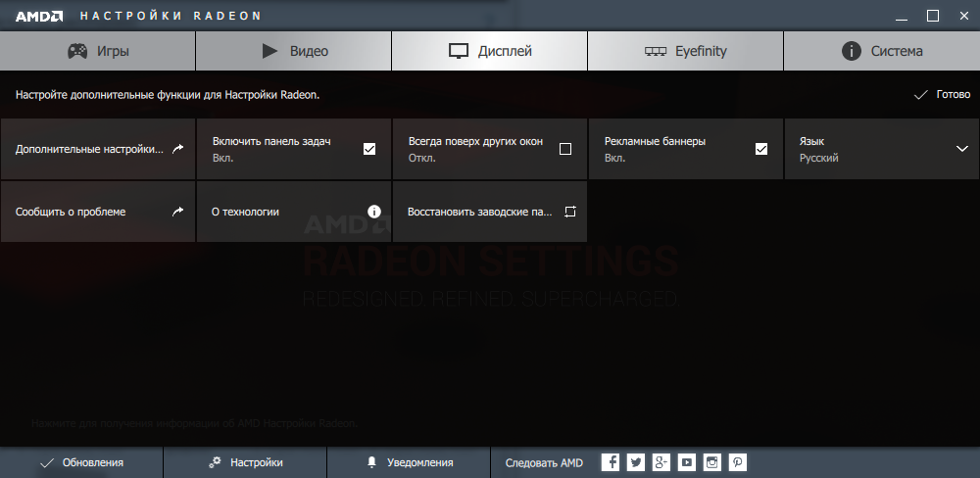Click the Instagram icon in the footer
This screenshot has width=980, height=478.
(712, 462)
